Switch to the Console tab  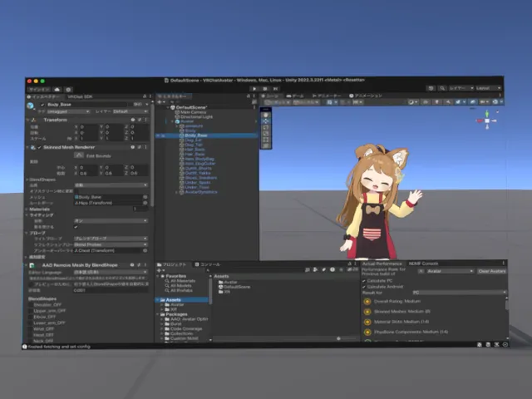pyautogui.click(x=207, y=264)
